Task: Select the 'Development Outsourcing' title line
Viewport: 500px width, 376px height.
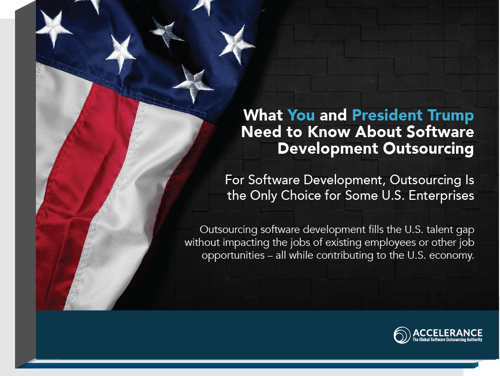Action: pos(375,148)
